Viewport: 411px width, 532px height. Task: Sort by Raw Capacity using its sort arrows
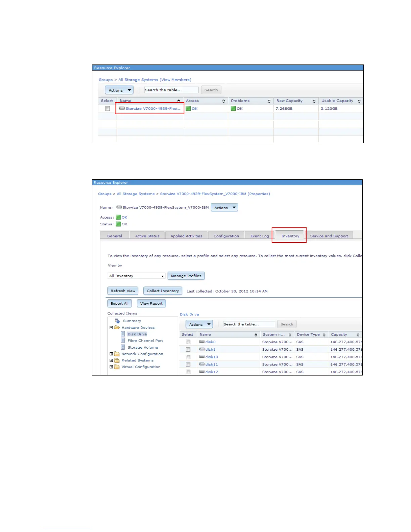coord(314,101)
